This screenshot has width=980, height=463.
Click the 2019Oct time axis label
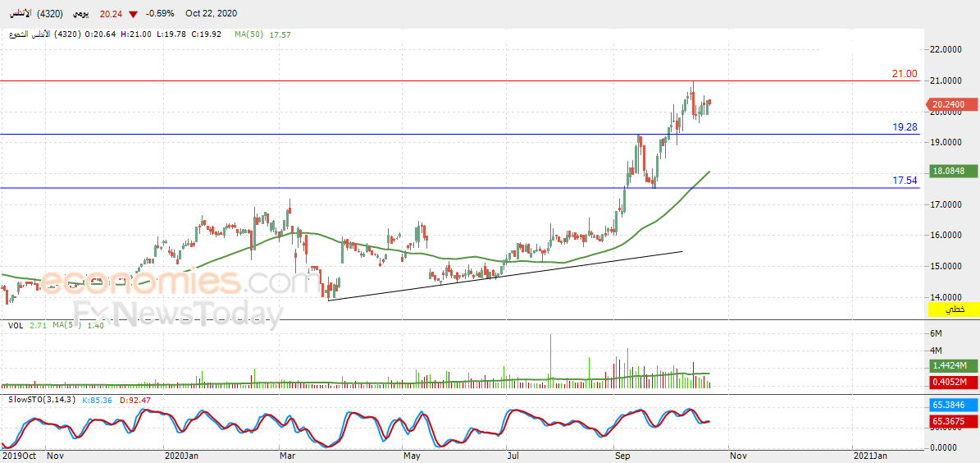pyautogui.click(x=20, y=456)
